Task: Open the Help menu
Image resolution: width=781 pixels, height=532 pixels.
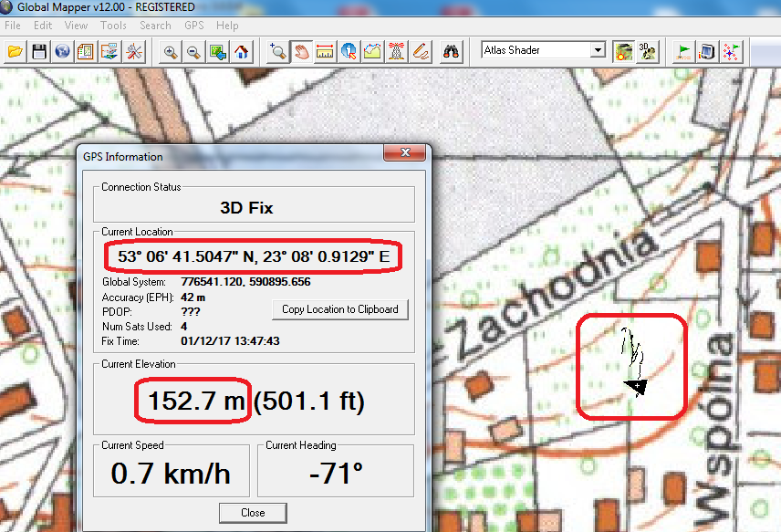Action: coord(227,26)
